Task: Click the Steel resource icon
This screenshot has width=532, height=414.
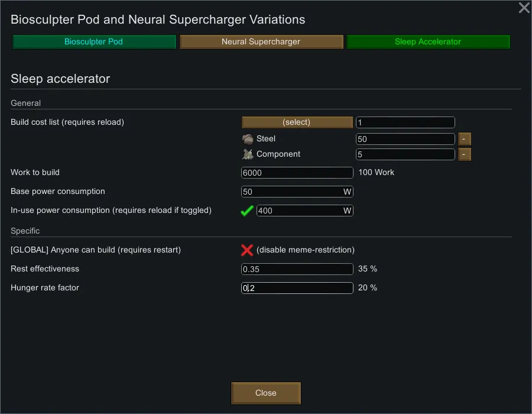Action: (x=248, y=139)
